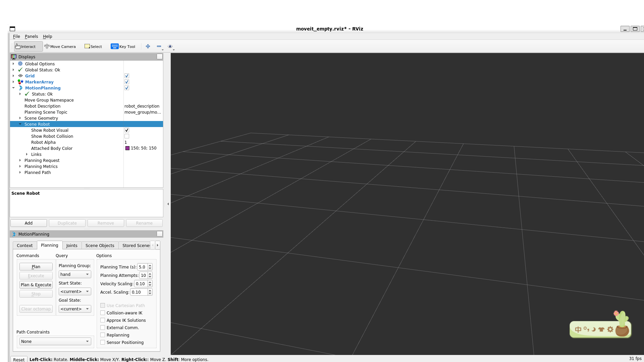
Task: Switch to the Joints tab
Action: [x=72, y=245]
